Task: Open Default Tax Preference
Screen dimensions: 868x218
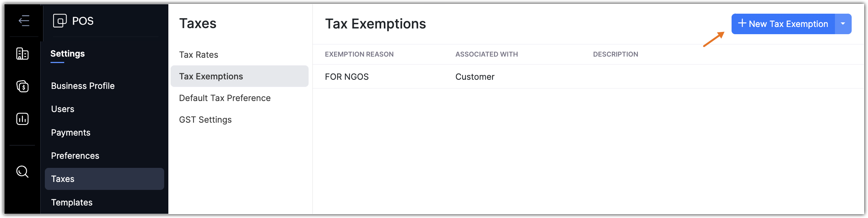Action: (225, 98)
